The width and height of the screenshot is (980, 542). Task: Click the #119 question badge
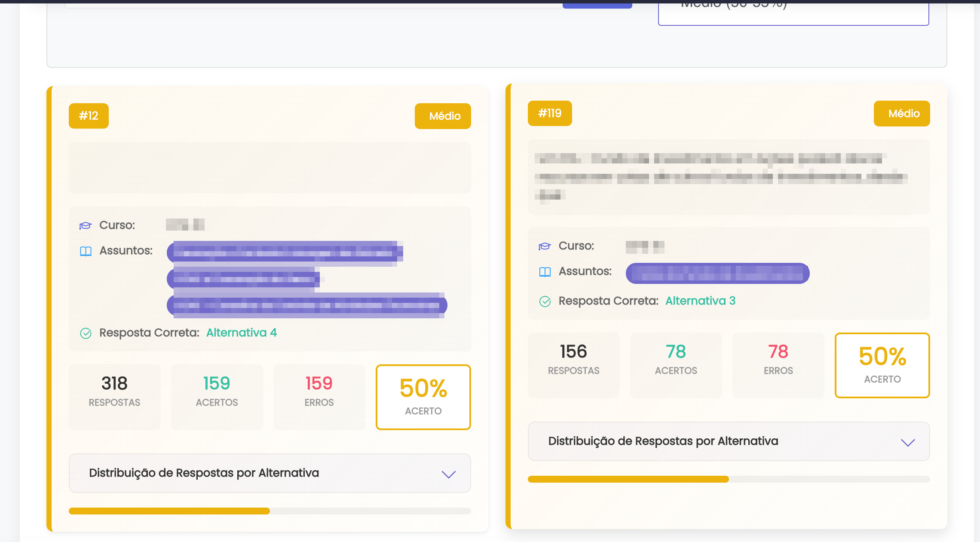coord(550,113)
